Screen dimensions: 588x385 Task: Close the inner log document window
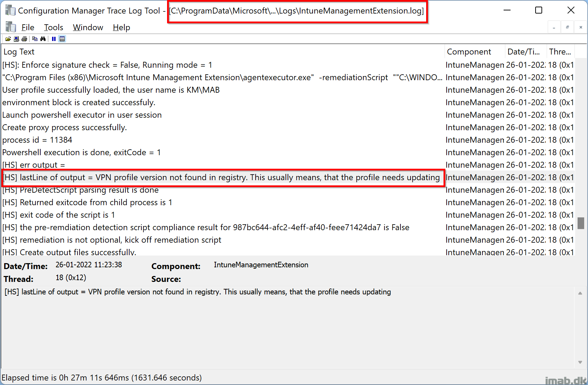[x=581, y=27]
